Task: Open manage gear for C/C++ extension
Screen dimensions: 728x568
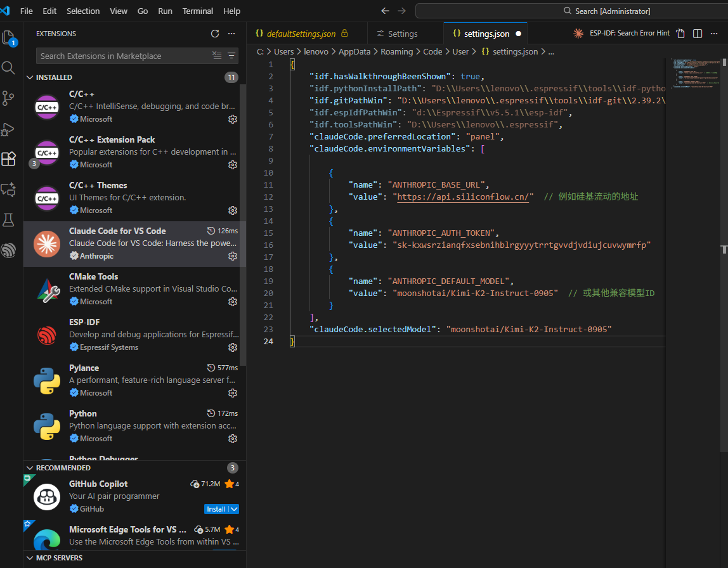Action: (233, 119)
